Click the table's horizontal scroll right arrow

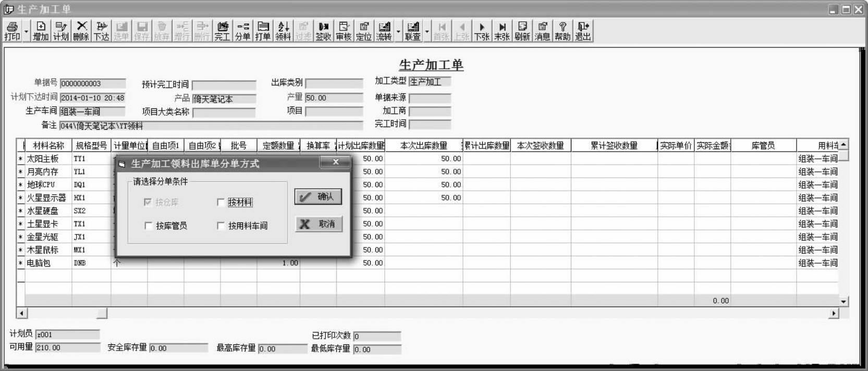pyautogui.click(x=834, y=313)
